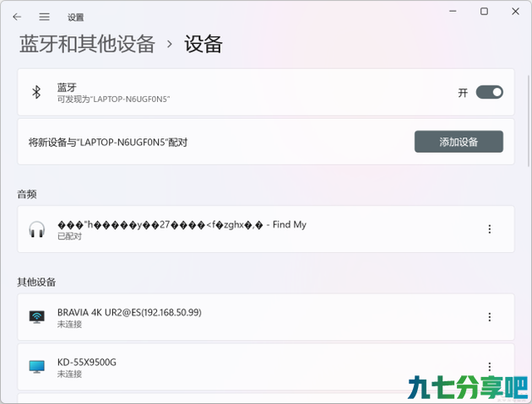Image resolution: width=532 pixels, height=404 pixels.
Task: Select BRAVIA 4K UR2@ES(192.168.50.99) device name
Action: (129, 313)
